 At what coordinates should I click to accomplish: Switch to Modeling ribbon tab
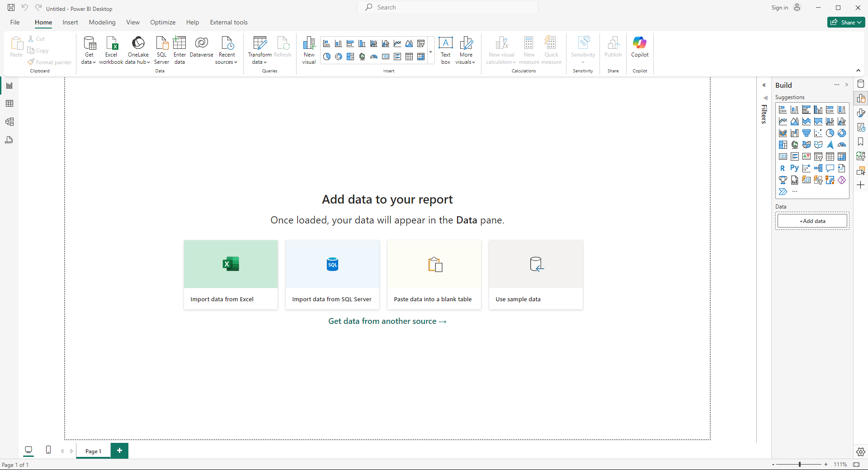[102, 22]
